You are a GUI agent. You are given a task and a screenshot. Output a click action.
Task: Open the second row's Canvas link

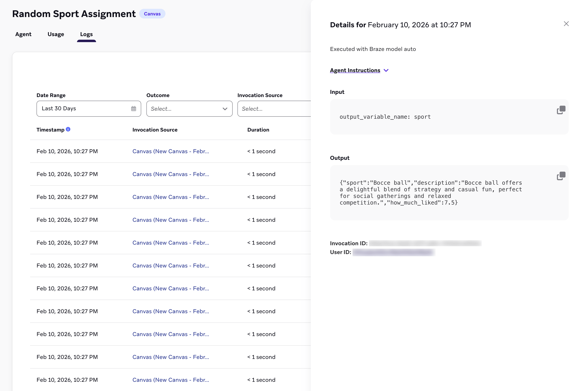coord(171,174)
